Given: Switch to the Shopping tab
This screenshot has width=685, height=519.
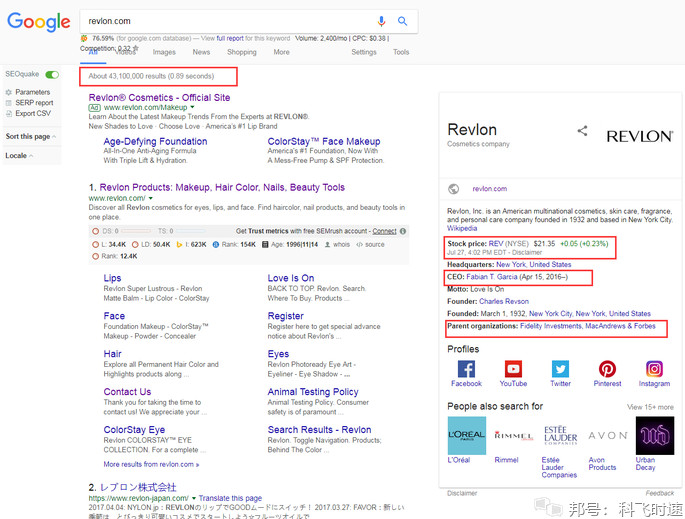Looking at the screenshot, I should click(241, 52).
